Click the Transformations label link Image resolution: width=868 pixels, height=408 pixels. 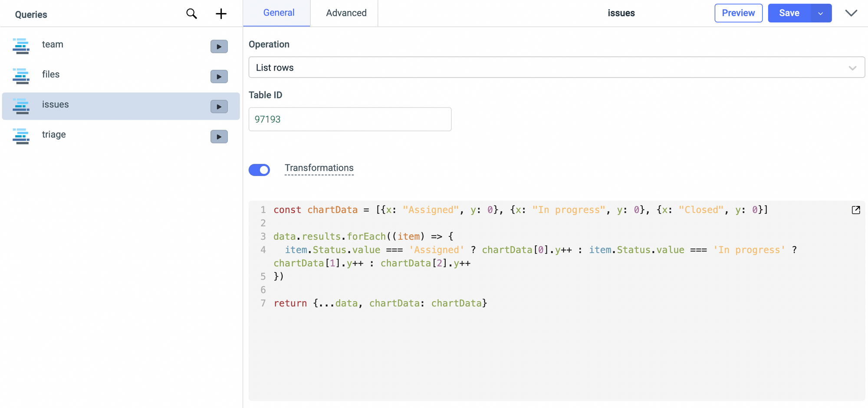click(319, 168)
